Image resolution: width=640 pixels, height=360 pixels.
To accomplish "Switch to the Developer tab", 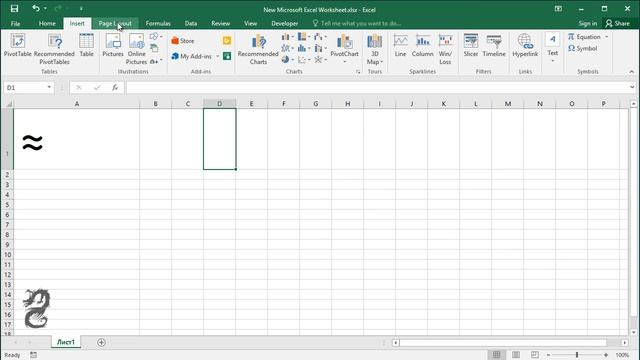I will 284,24.
